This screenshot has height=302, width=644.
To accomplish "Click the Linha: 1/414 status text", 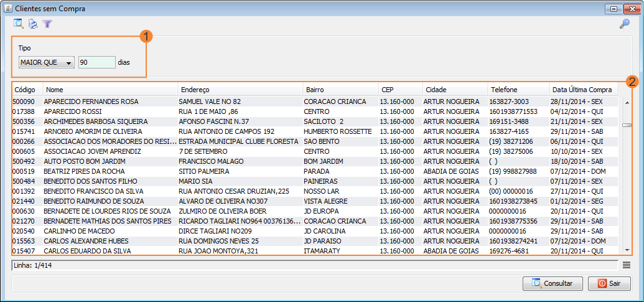I will [33, 265].
